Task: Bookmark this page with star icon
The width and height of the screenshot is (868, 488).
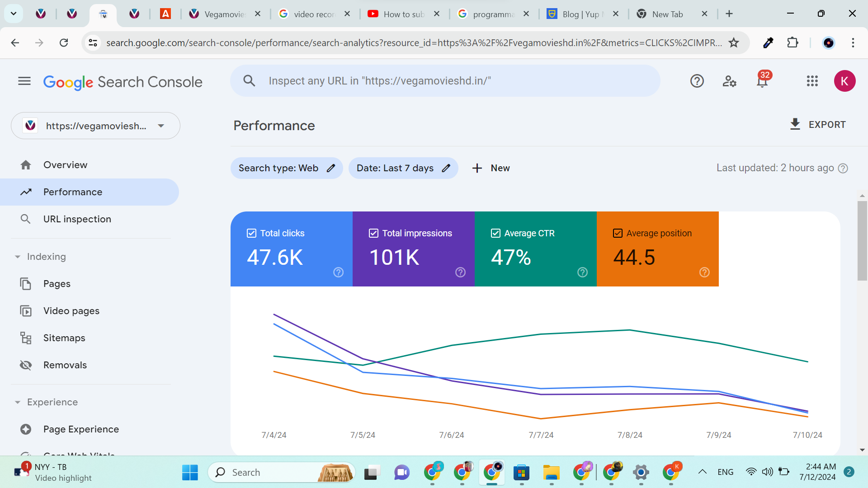Action: [x=734, y=43]
